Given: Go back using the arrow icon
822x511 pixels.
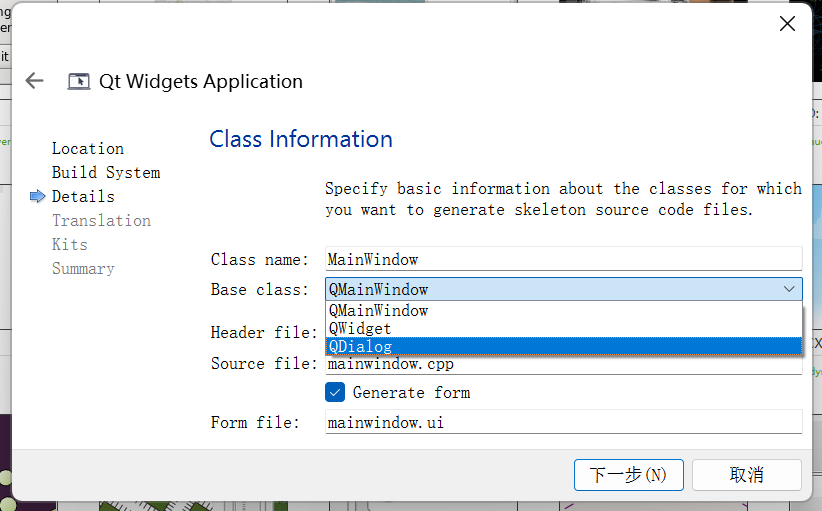Looking at the screenshot, I should pyautogui.click(x=35, y=81).
